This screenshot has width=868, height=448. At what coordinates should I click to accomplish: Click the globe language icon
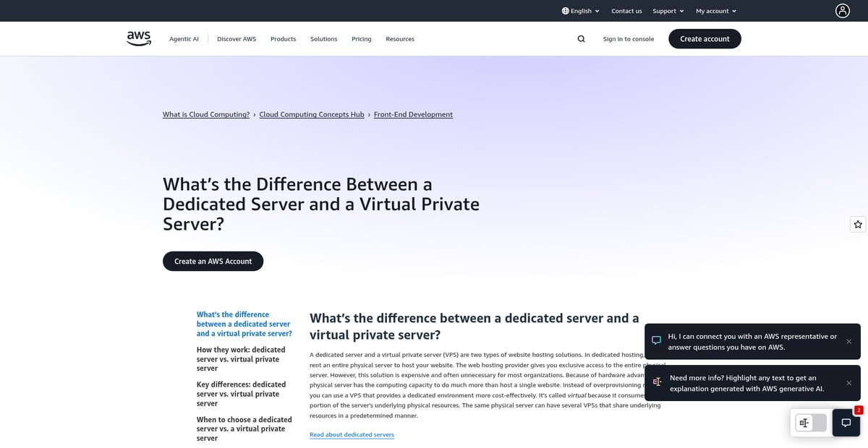click(x=566, y=11)
